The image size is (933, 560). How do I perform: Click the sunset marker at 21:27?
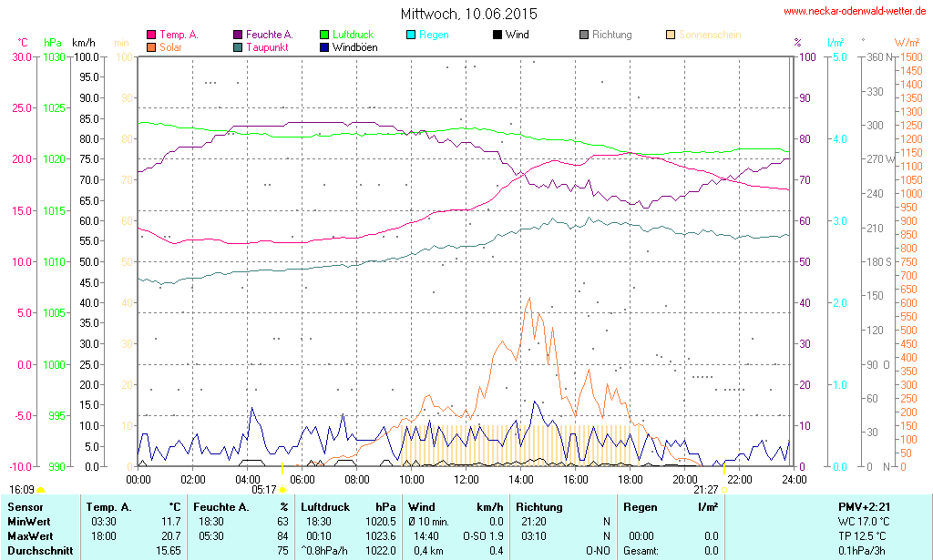(724, 469)
